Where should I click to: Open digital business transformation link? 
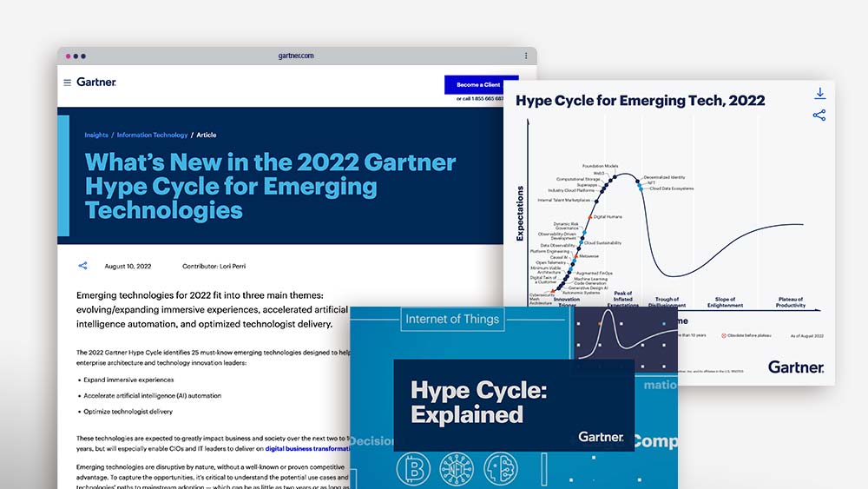(x=307, y=448)
